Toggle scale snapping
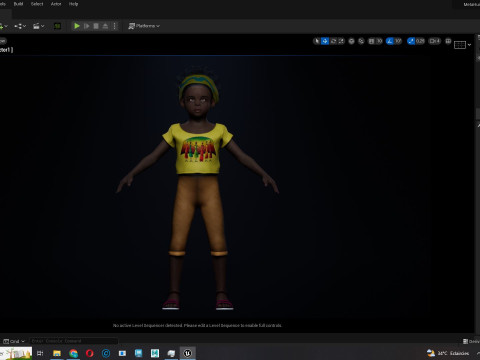 click(411, 41)
